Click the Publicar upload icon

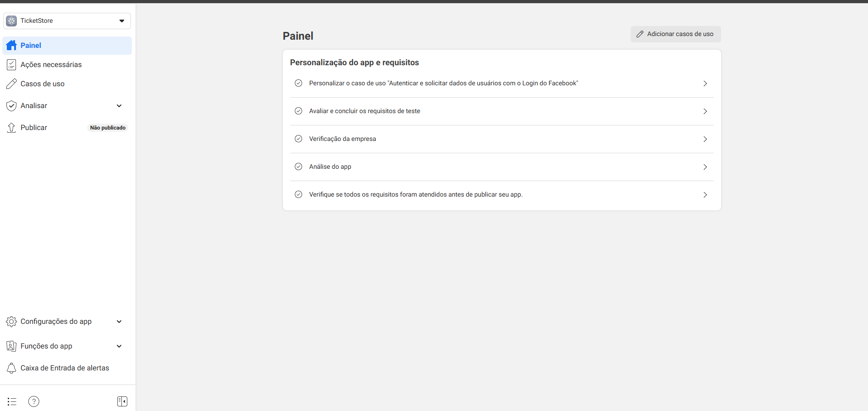click(11, 128)
